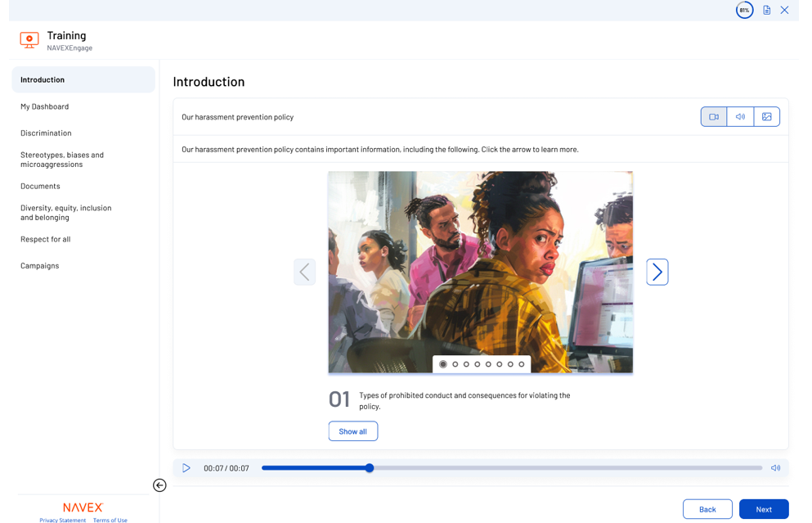Click the audio progress slider handle

(370, 468)
